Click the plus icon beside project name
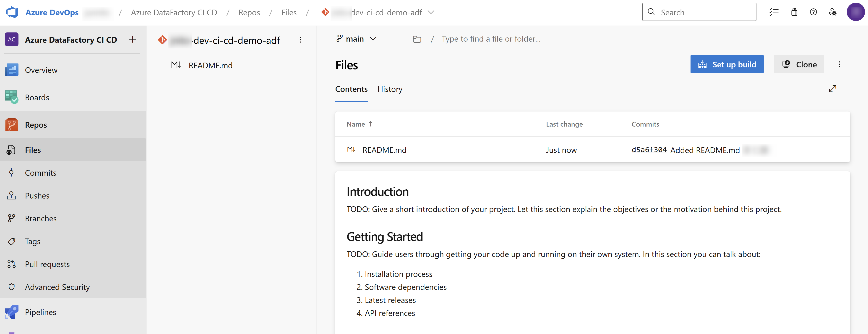The width and height of the screenshot is (868, 334). click(132, 40)
